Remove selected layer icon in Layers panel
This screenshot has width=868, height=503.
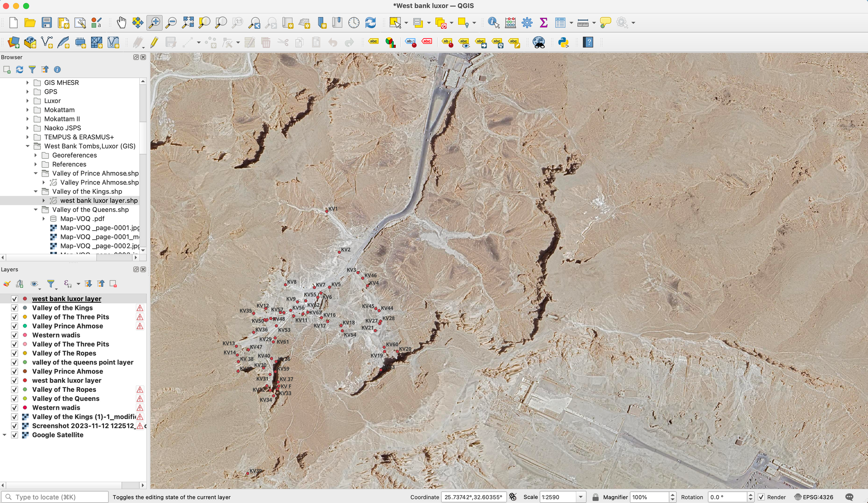(x=113, y=284)
